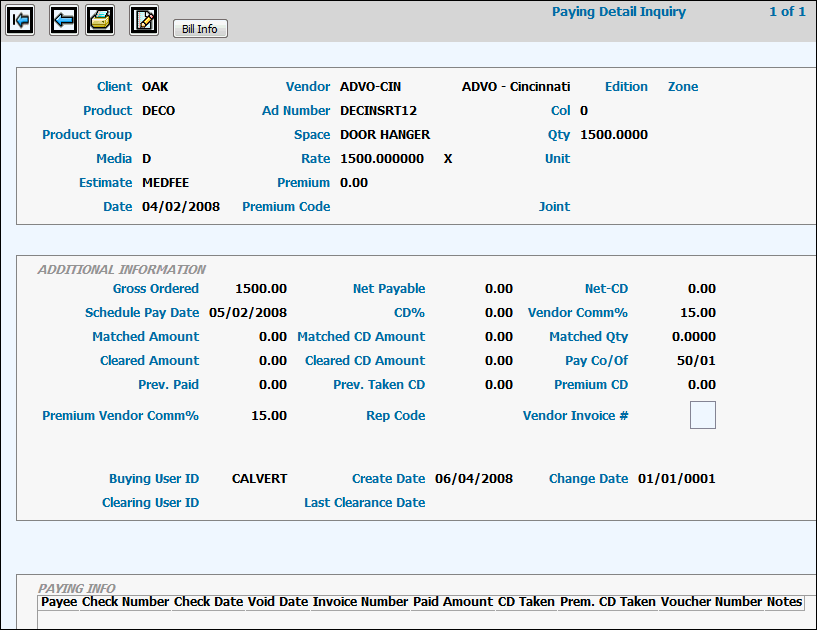Select the Check Date column header
Image resolution: width=817 pixels, height=630 pixels.
209,602
